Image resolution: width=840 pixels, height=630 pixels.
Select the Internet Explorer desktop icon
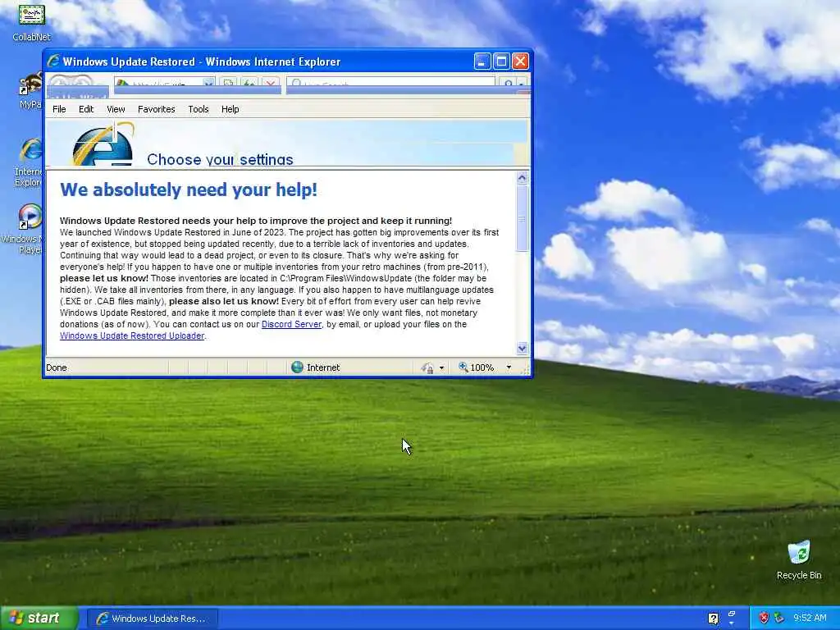tap(31, 151)
